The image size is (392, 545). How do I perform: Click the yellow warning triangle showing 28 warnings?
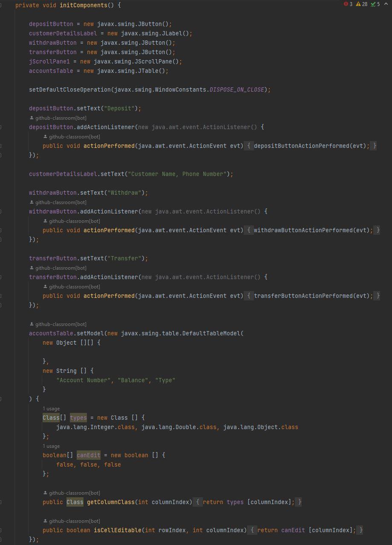click(x=359, y=4)
